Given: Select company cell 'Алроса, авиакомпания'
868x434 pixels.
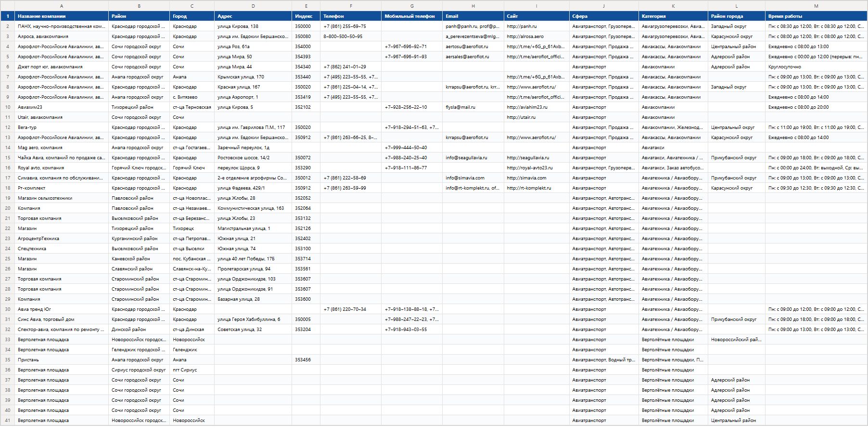Looking at the screenshot, I should pos(62,36).
